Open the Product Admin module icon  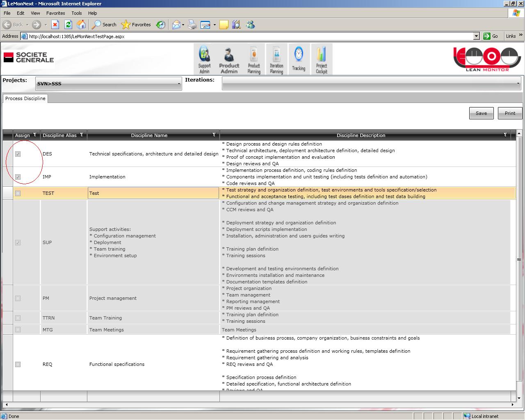click(x=229, y=59)
